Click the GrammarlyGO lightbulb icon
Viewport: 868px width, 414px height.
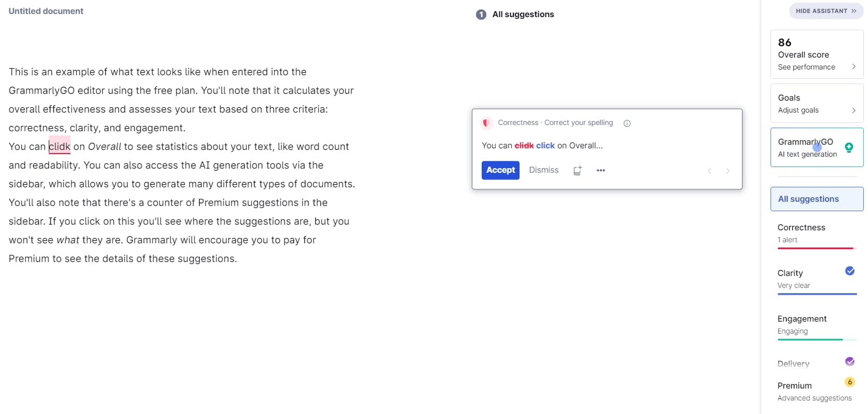[x=849, y=147]
